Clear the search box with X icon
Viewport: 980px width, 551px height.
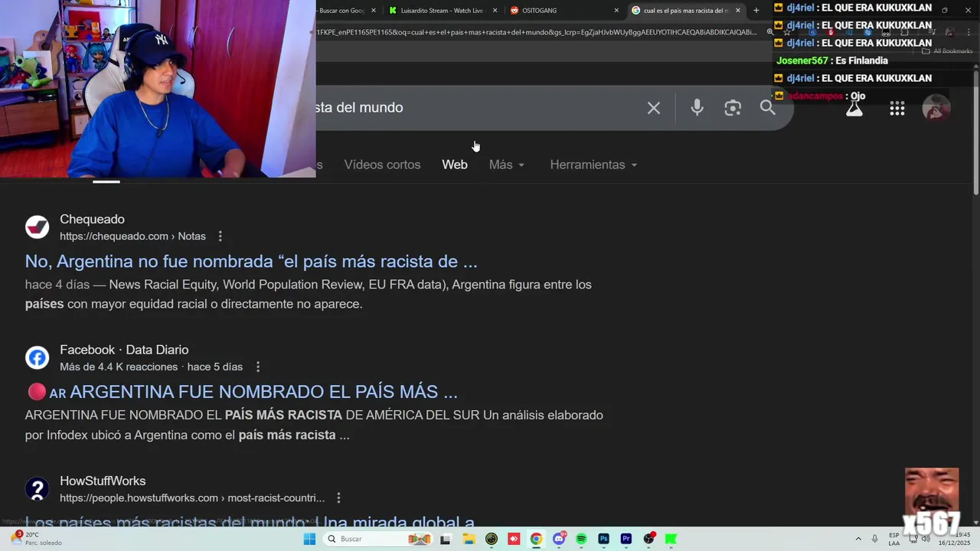click(653, 108)
